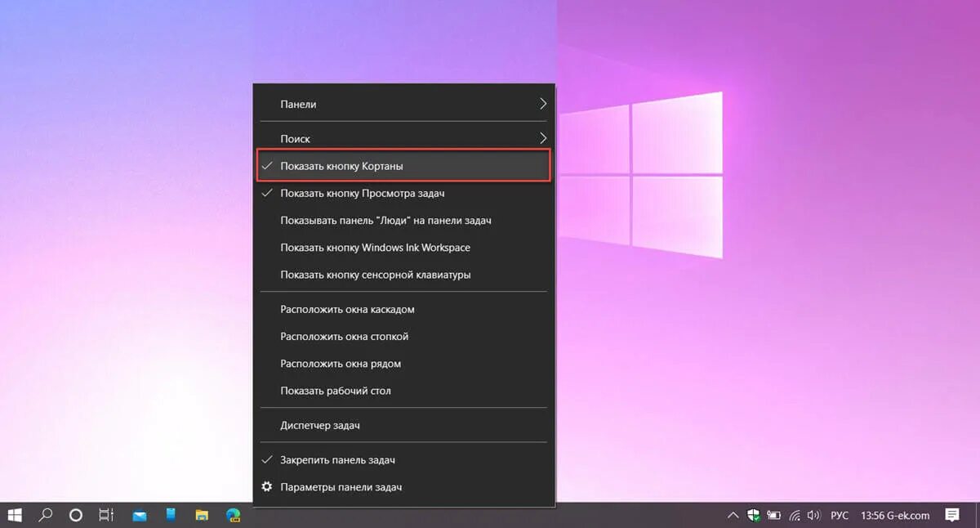Show hidden tray icons chevron
Viewport: 980px width, 528px height.
tap(733, 515)
